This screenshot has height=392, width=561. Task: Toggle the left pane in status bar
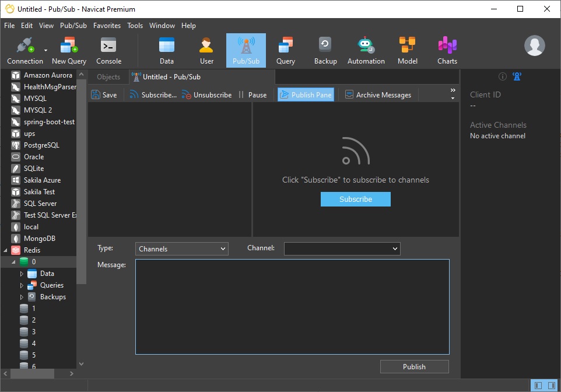coord(538,385)
